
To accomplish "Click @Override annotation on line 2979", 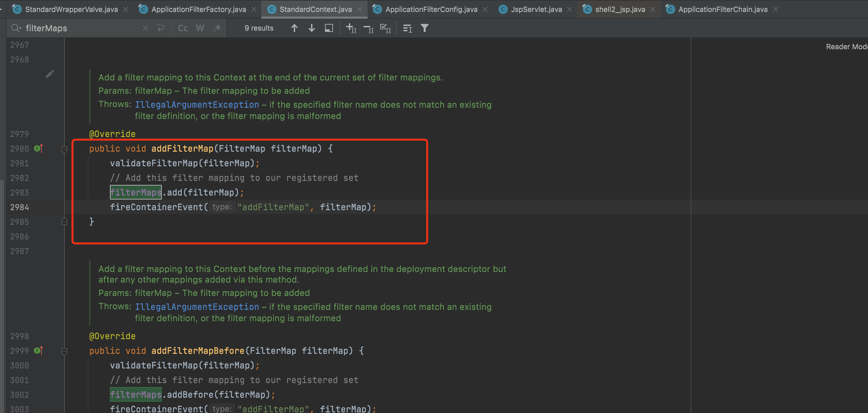I will [x=112, y=134].
